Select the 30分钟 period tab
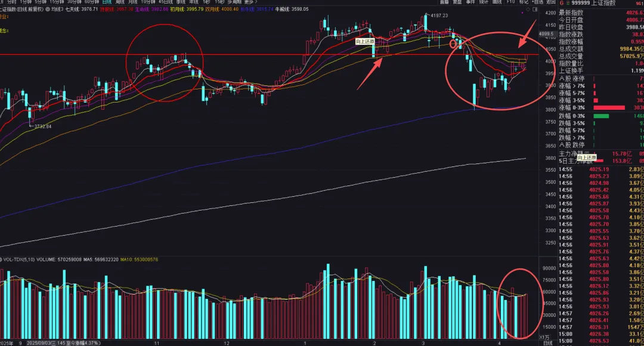Screen dimensions: 644x346 coord(75,2)
